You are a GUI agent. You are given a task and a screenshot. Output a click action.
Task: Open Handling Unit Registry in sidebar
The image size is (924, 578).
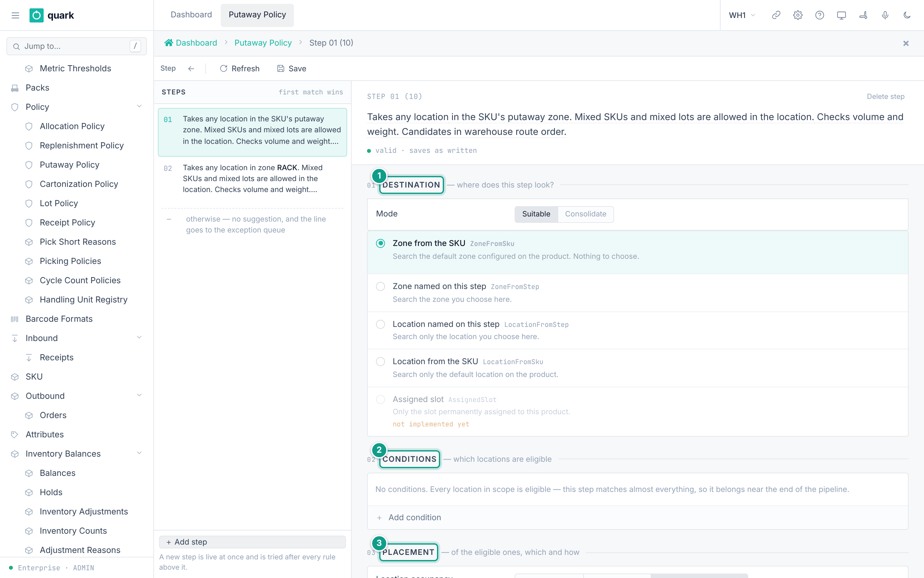pyautogui.click(x=84, y=300)
